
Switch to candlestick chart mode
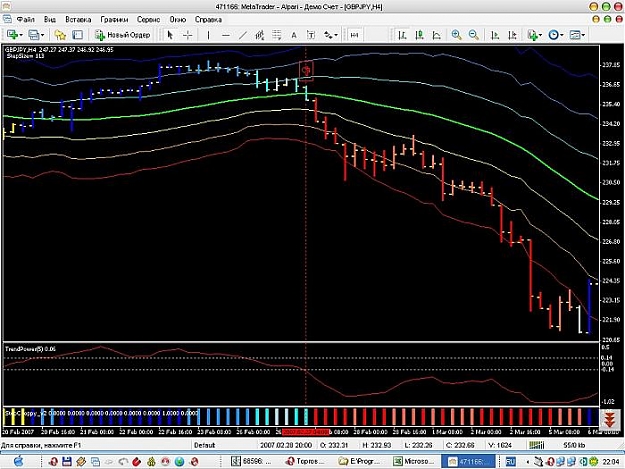tap(419, 35)
